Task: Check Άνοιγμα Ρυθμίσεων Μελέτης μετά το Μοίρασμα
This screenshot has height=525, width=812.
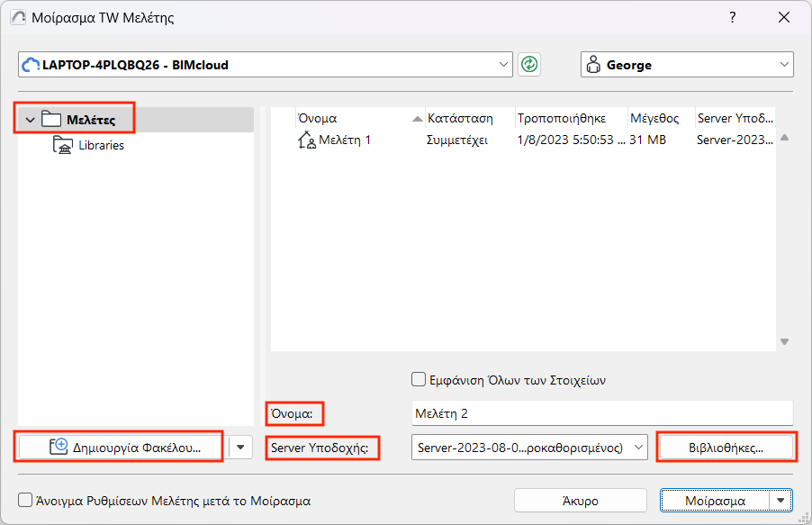Action: (x=25, y=500)
